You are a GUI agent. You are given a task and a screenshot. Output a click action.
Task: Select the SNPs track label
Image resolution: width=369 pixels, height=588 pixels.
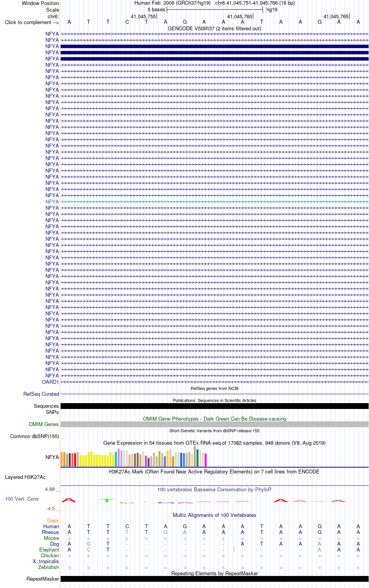pyautogui.click(x=52, y=412)
